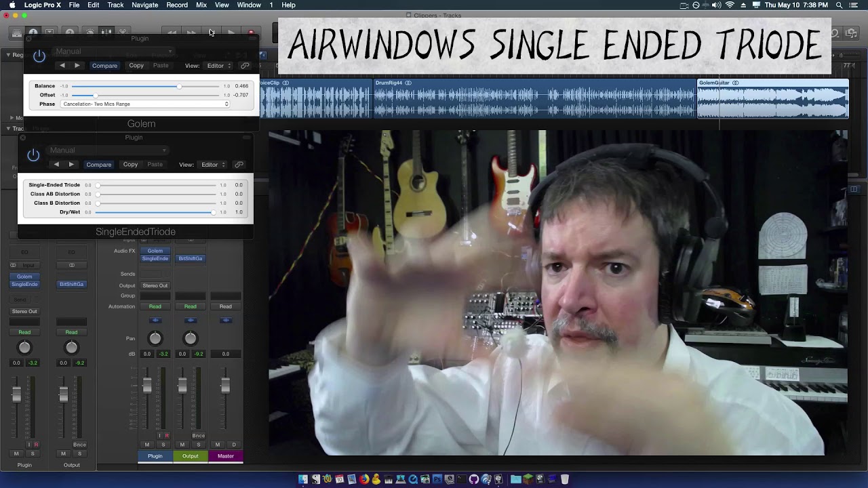The width and height of the screenshot is (868, 488).
Task: Toggle the Inspector button in toolbar
Action: (x=33, y=33)
